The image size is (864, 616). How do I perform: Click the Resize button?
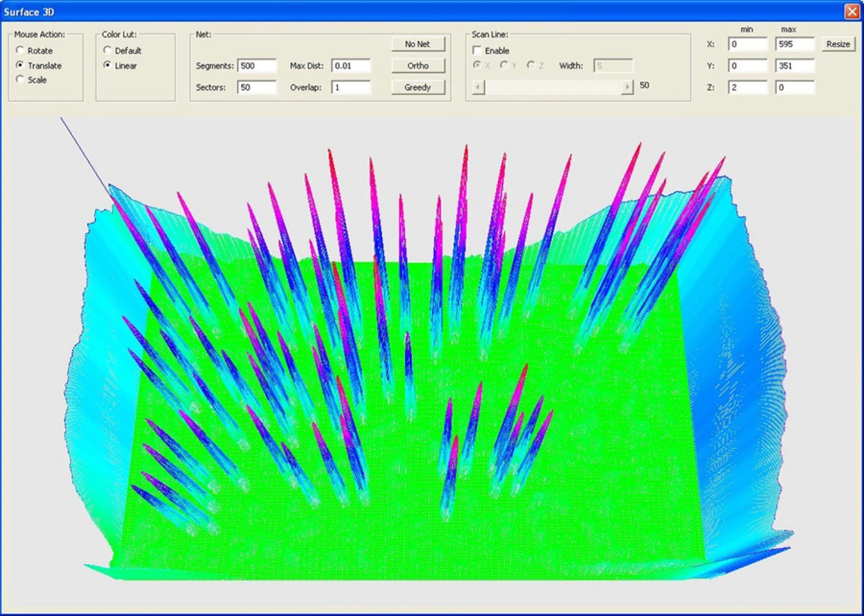[x=838, y=44]
